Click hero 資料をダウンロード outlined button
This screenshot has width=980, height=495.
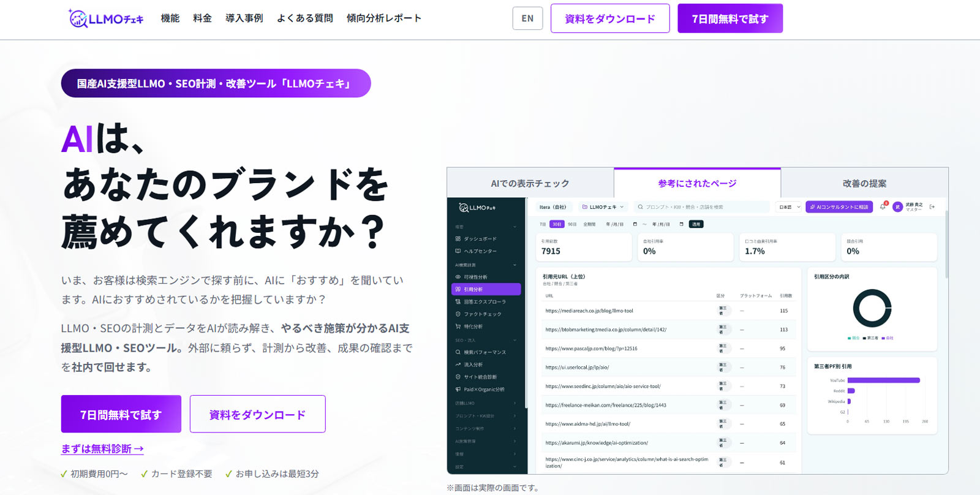pyautogui.click(x=258, y=414)
